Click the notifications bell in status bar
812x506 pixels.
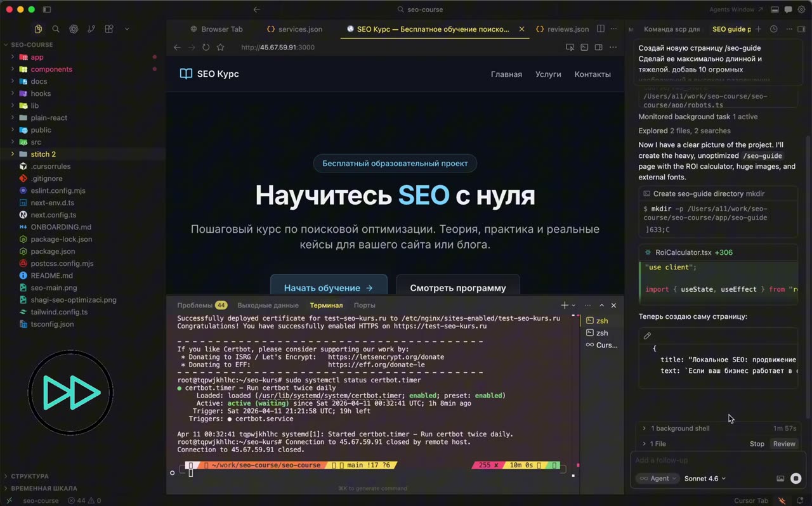click(x=800, y=501)
